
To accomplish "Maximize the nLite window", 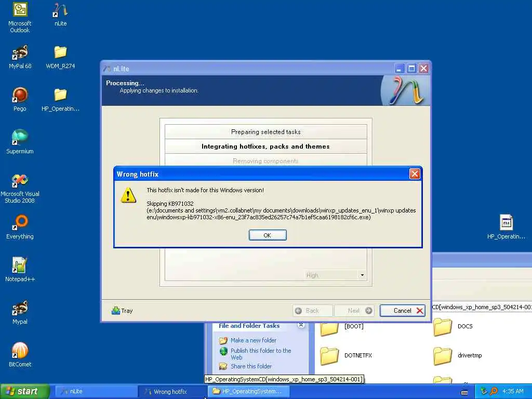I will point(411,69).
